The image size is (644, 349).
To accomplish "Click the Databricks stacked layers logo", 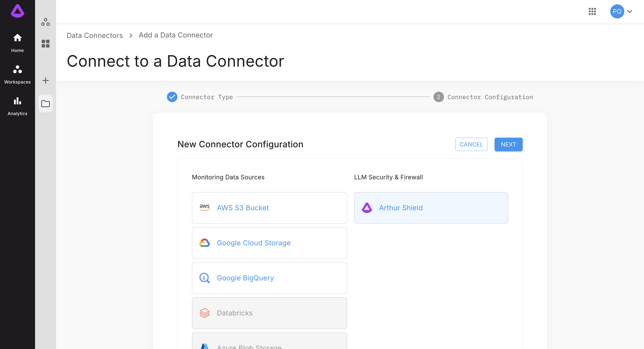I will point(205,313).
